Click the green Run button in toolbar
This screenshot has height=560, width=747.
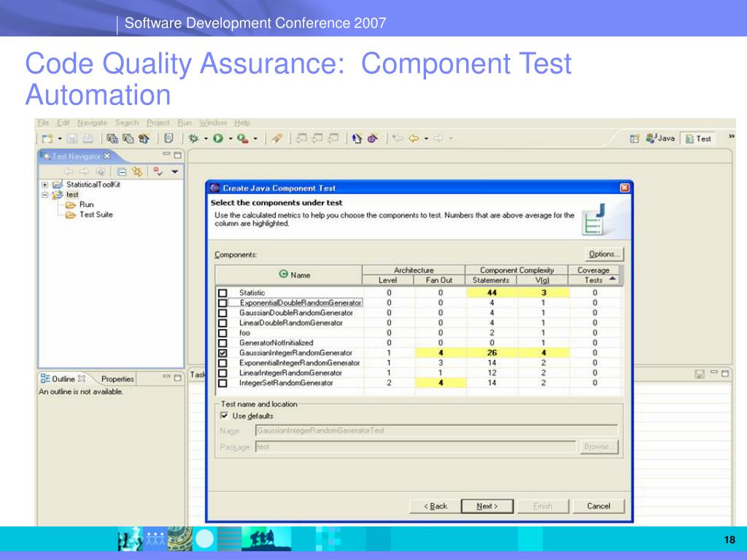click(x=217, y=139)
